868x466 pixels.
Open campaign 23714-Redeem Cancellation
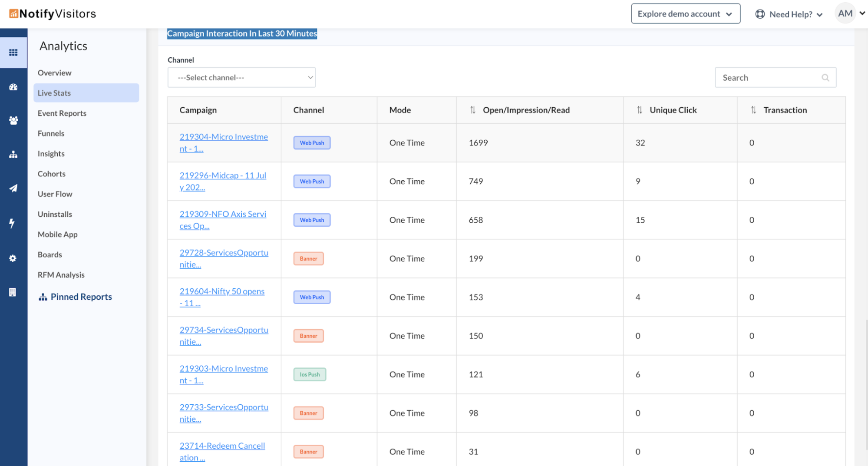(222, 452)
